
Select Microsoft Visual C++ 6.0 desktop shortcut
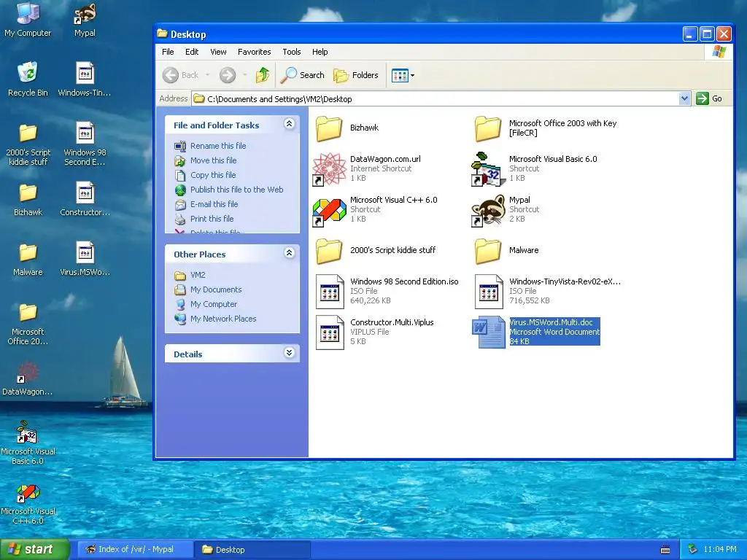click(x=28, y=505)
